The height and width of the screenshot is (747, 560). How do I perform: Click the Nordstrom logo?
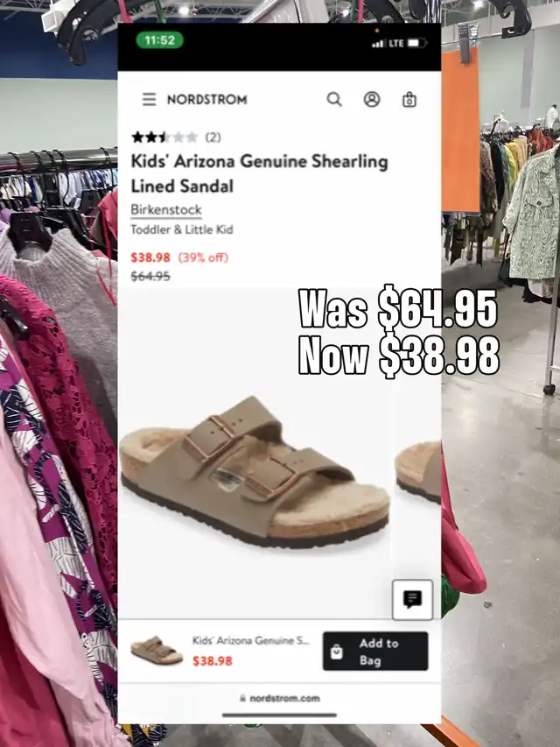click(x=207, y=100)
